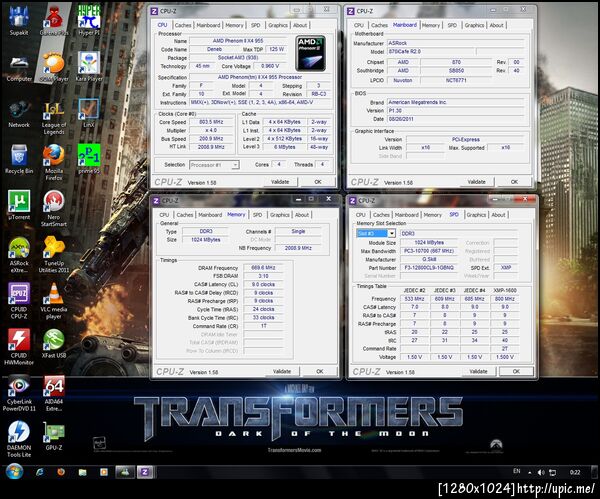Switch to CPU tab in Memory window

coord(164,215)
